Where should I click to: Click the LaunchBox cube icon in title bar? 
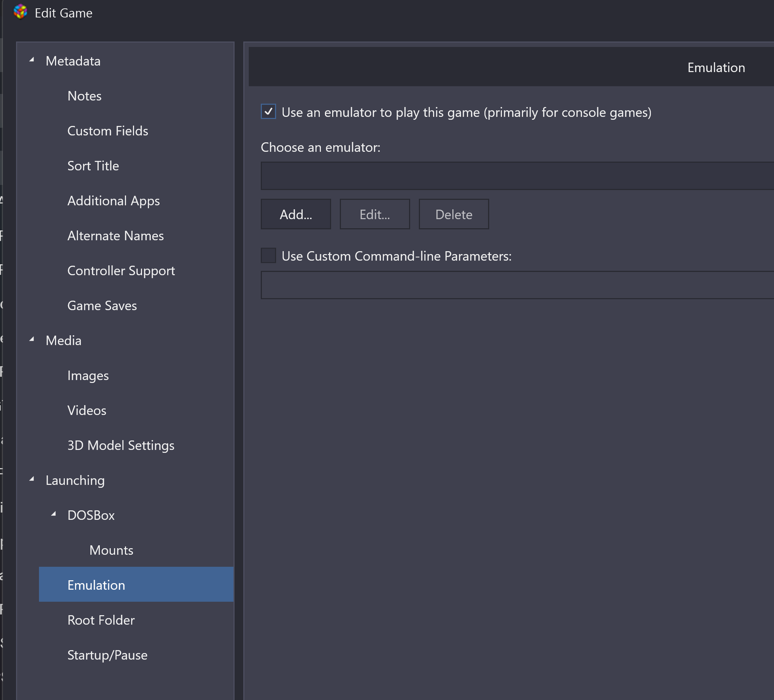(20, 12)
